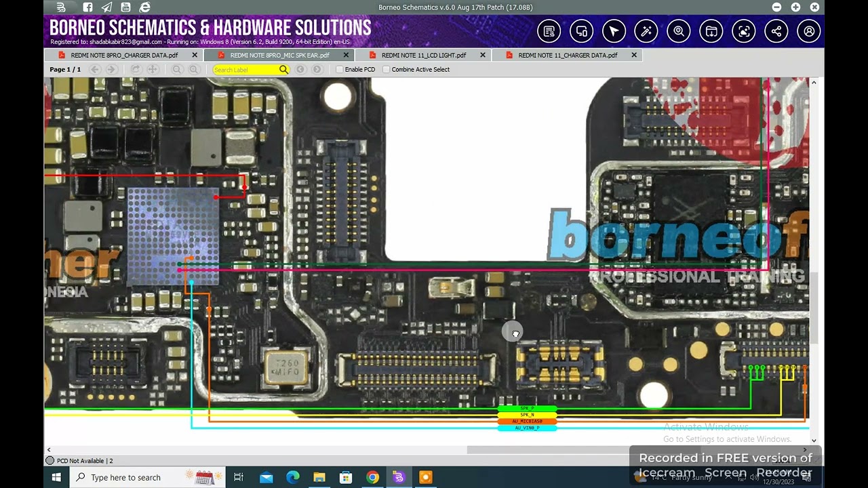Open the user account profile icon
This screenshot has height=488, width=868.
click(809, 31)
